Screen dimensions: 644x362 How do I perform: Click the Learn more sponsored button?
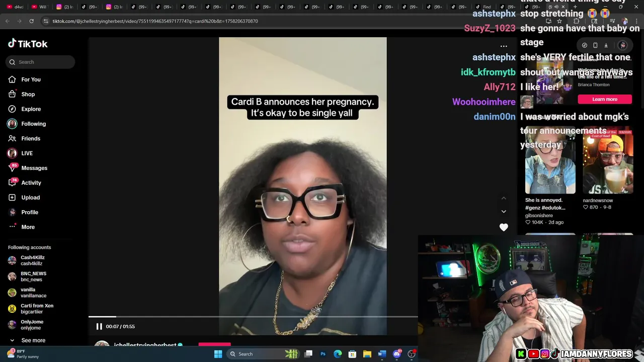coord(605,99)
